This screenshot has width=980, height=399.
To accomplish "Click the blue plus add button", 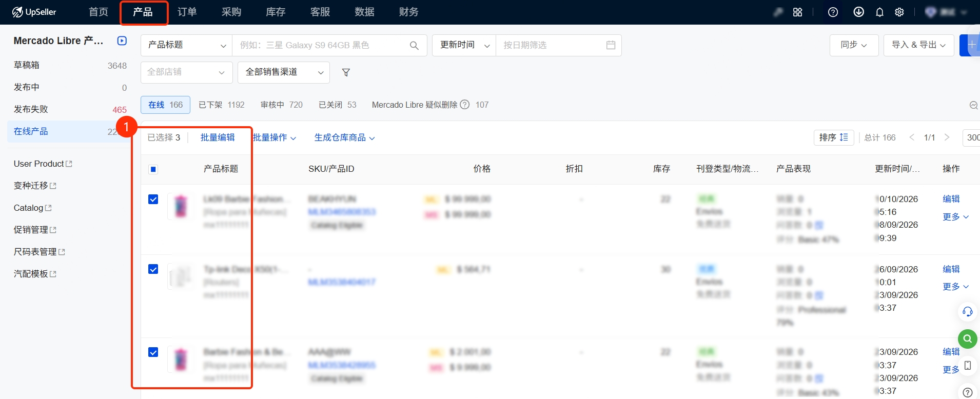I will [x=970, y=45].
